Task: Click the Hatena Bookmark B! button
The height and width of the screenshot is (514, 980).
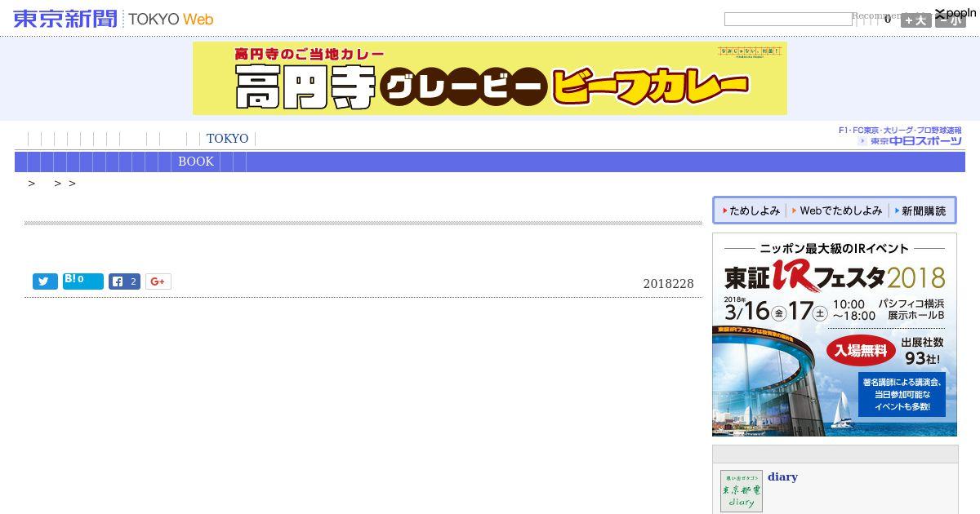Action: (83, 281)
